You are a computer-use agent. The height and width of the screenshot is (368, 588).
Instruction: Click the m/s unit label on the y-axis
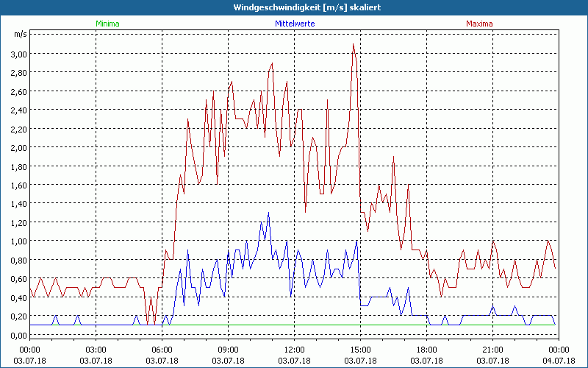pyautogui.click(x=20, y=35)
